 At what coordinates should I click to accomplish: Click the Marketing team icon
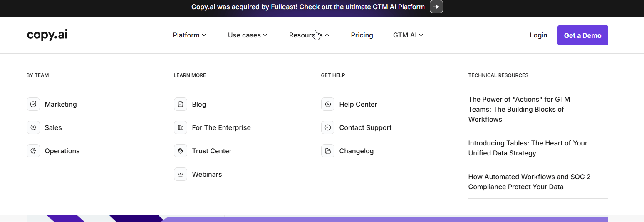[33, 104]
